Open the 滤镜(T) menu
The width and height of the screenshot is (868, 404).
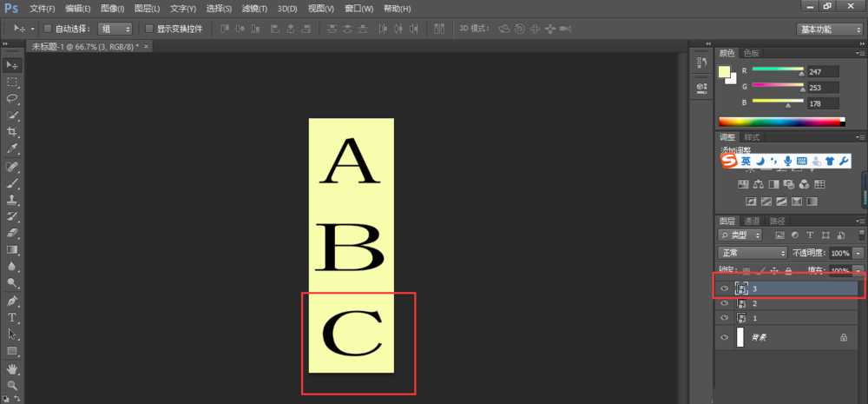pos(254,8)
